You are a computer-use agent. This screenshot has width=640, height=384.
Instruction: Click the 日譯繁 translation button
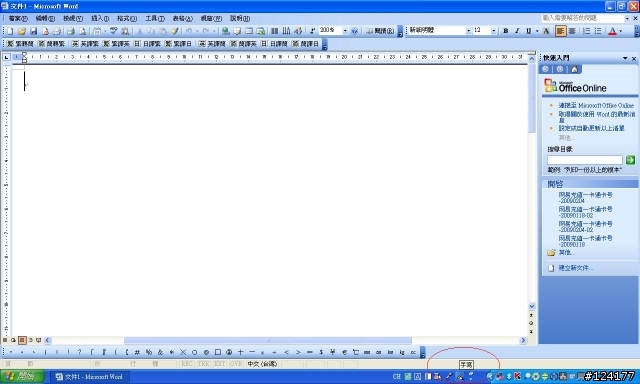147,44
